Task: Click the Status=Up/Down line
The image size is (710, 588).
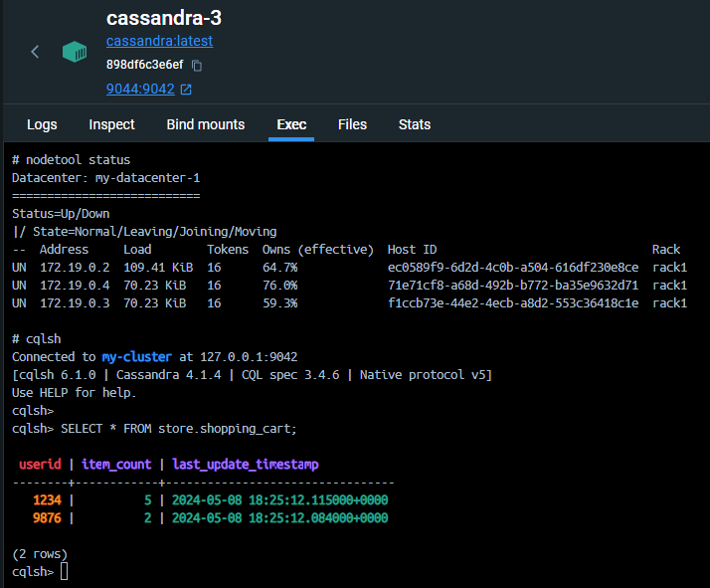Action: tap(61, 214)
